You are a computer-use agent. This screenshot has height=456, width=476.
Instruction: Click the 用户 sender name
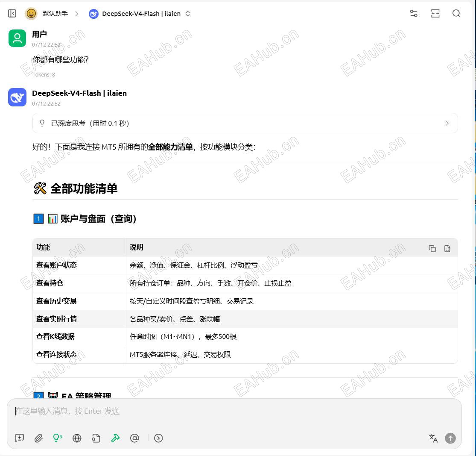(39, 34)
